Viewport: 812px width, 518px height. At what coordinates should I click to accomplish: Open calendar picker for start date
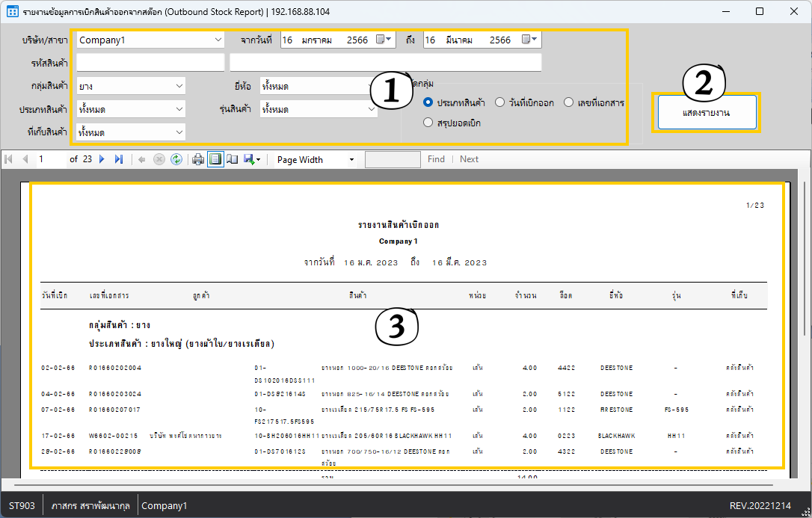point(384,40)
